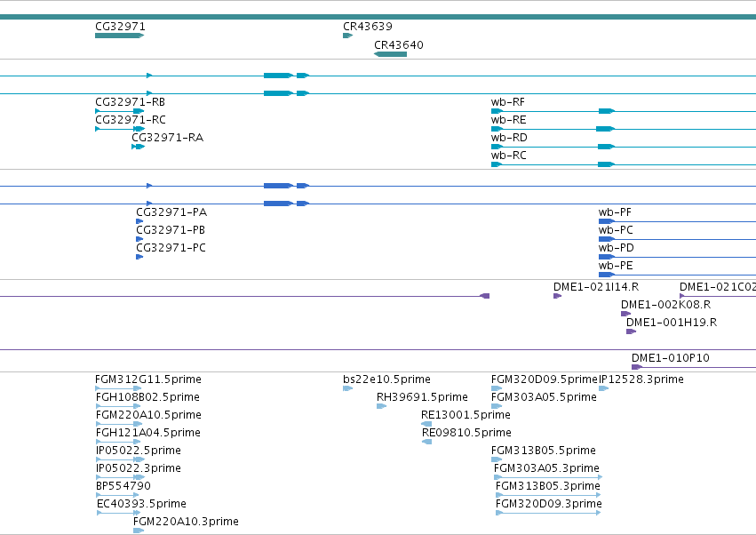Click EST FGM303A05.5prime label
This screenshot has width=756, height=535.
tap(544, 397)
